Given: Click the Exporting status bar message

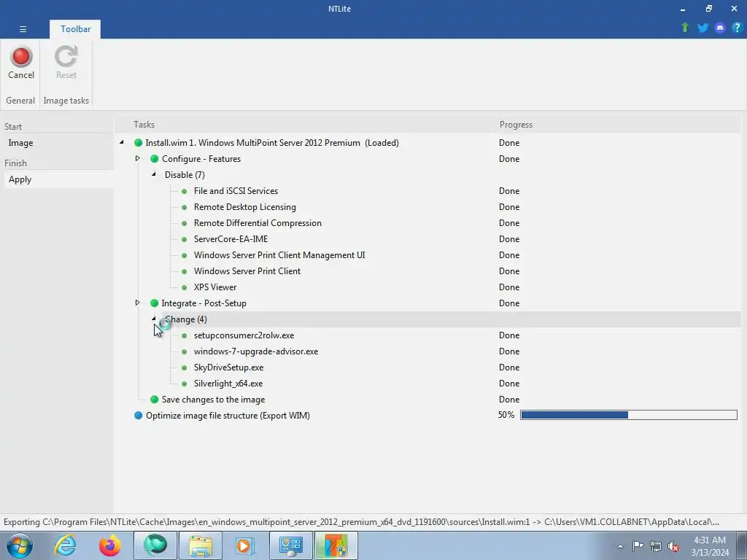Looking at the screenshot, I should (361, 522).
